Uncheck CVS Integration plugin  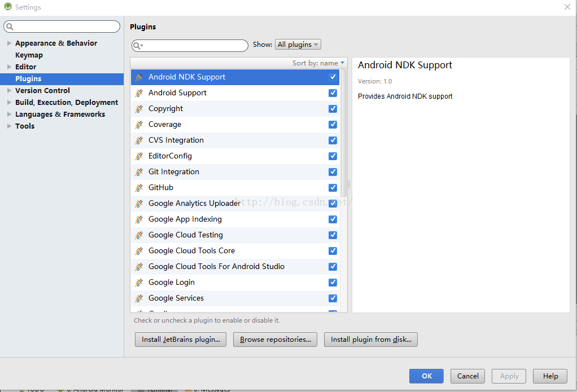pos(333,140)
